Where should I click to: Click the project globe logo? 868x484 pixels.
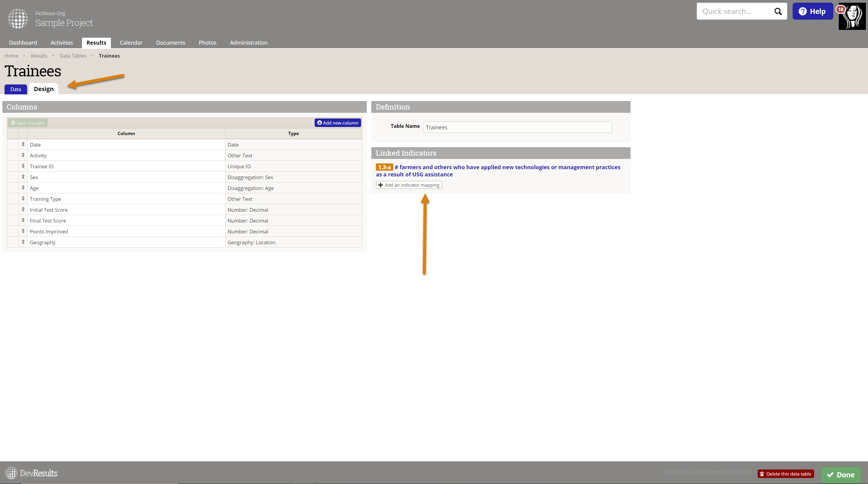pos(18,18)
